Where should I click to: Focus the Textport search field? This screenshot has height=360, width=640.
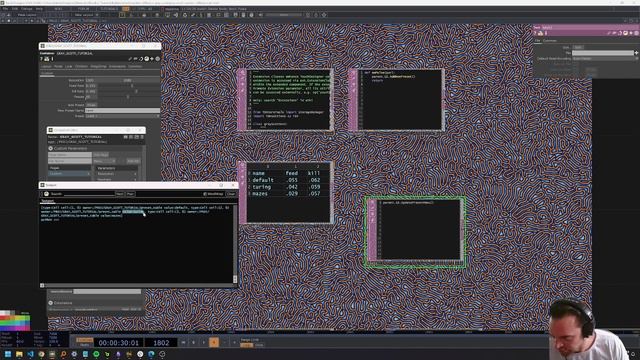(89, 194)
